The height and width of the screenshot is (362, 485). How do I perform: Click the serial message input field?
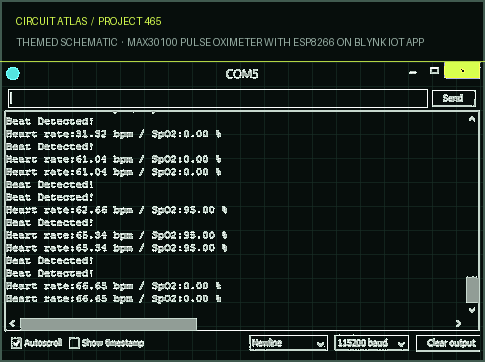(218, 99)
